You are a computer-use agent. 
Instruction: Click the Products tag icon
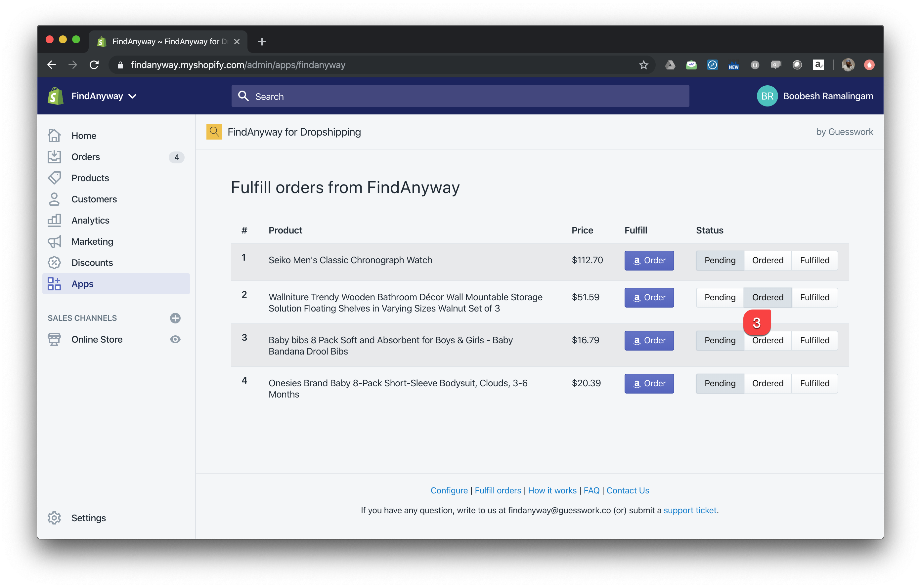tap(54, 178)
